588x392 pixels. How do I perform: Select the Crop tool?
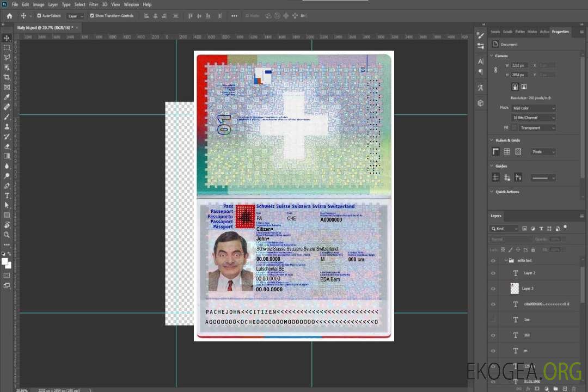point(7,77)
